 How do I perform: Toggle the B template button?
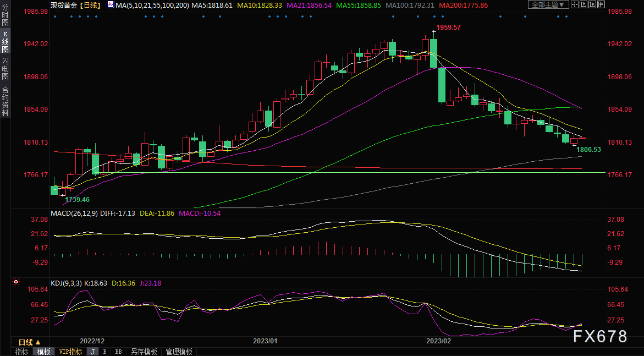[104, 352]
